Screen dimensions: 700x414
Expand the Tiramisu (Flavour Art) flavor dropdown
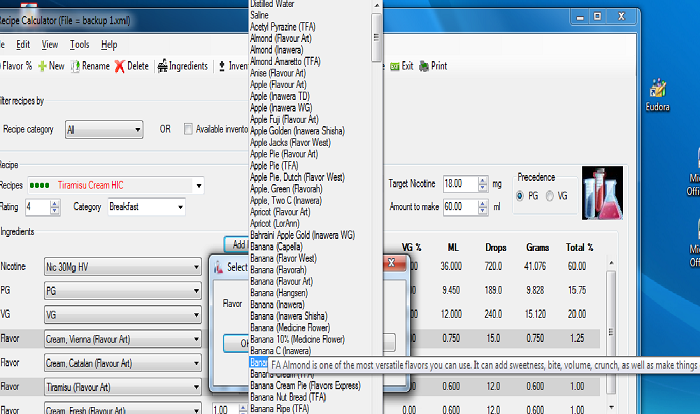[x=196, y=387]
